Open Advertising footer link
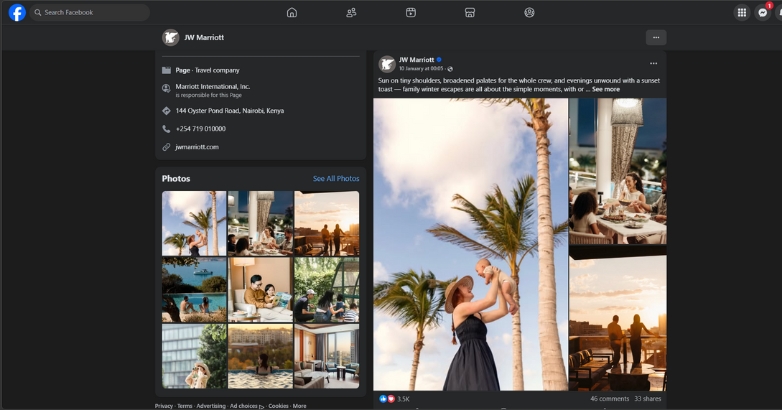Screen dimensions: 782x410 coord(211,406)
